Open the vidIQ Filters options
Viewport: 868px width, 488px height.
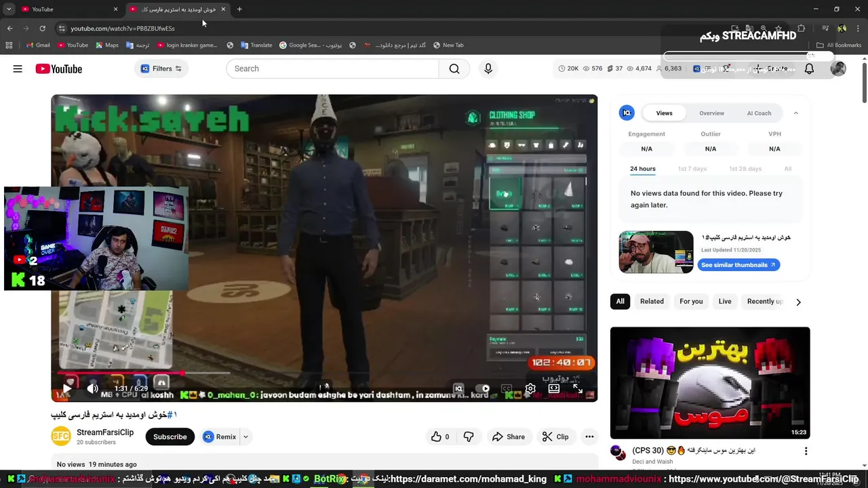161,68
